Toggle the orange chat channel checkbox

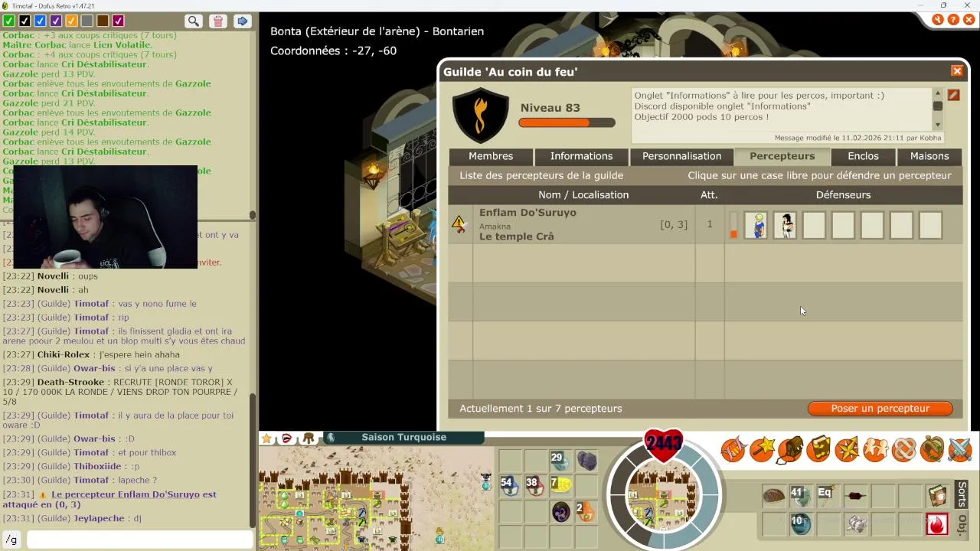tap(71, 21)
